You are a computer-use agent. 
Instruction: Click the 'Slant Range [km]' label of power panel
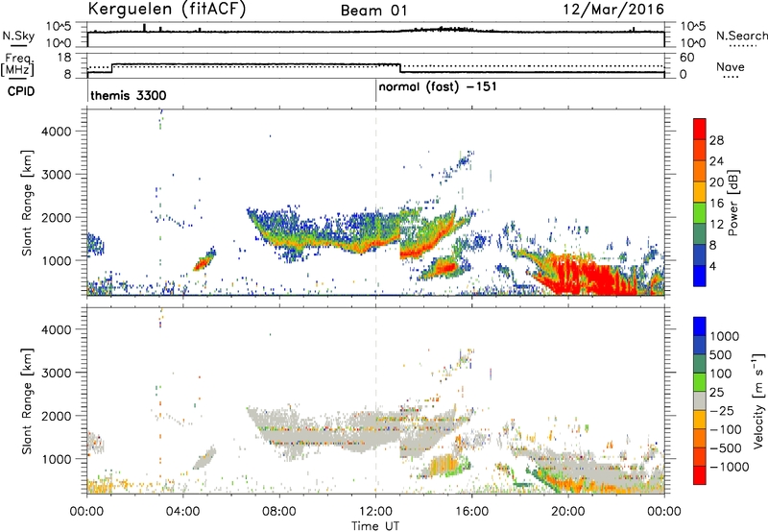click(27, 204)
